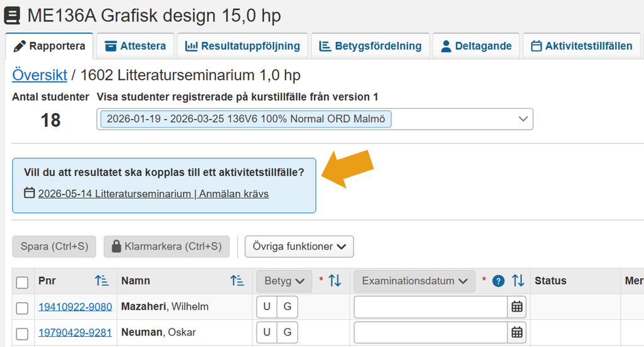644x347 pixels.
Task: Click the heading 1602 Litteraturseminarium 1,0 hp
Action: coord(190,75)
